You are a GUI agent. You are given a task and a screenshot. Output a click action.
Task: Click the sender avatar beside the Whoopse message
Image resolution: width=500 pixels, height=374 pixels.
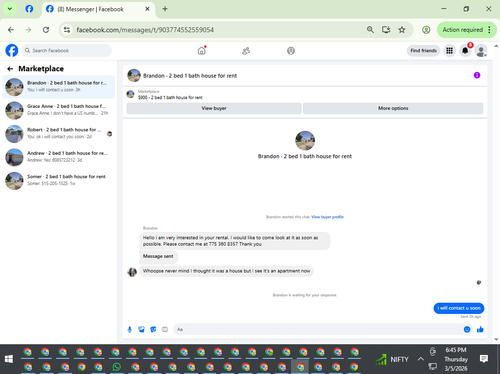point(132,272)
